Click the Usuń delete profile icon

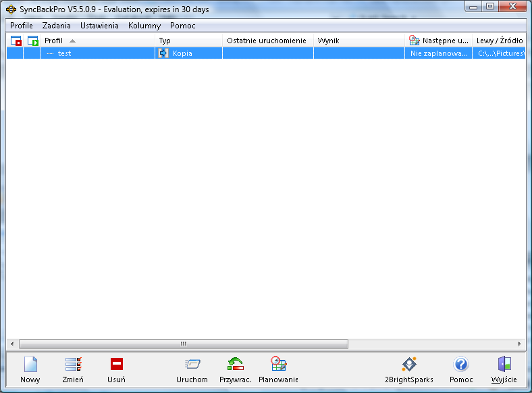click(x=117, y=364)
